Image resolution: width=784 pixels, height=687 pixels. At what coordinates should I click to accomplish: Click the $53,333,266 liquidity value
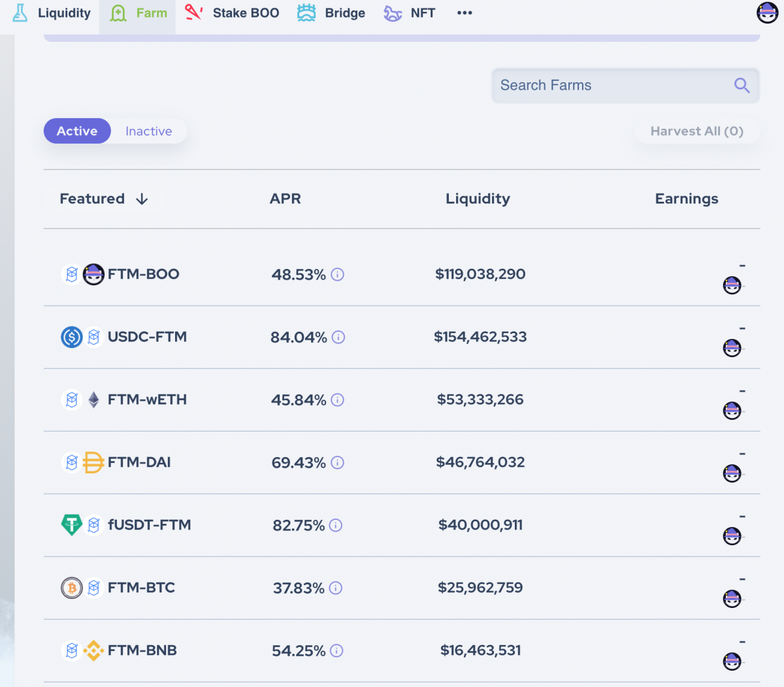(x=480, y=400)
